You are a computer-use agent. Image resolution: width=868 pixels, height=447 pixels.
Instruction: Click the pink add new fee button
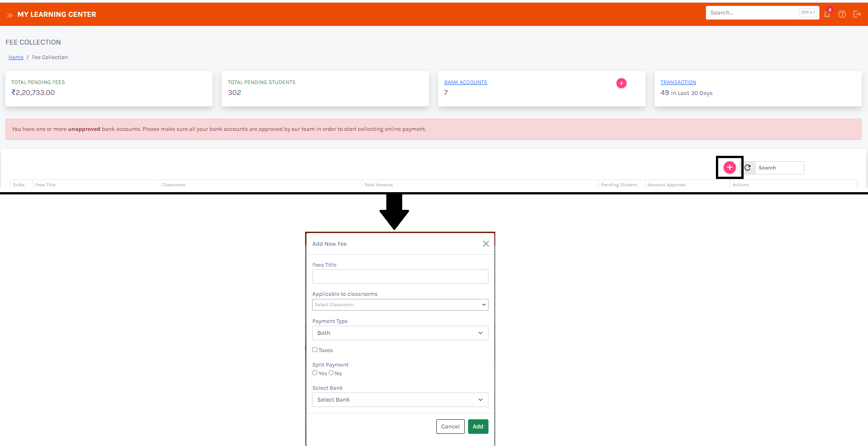(x=729, y=168)
